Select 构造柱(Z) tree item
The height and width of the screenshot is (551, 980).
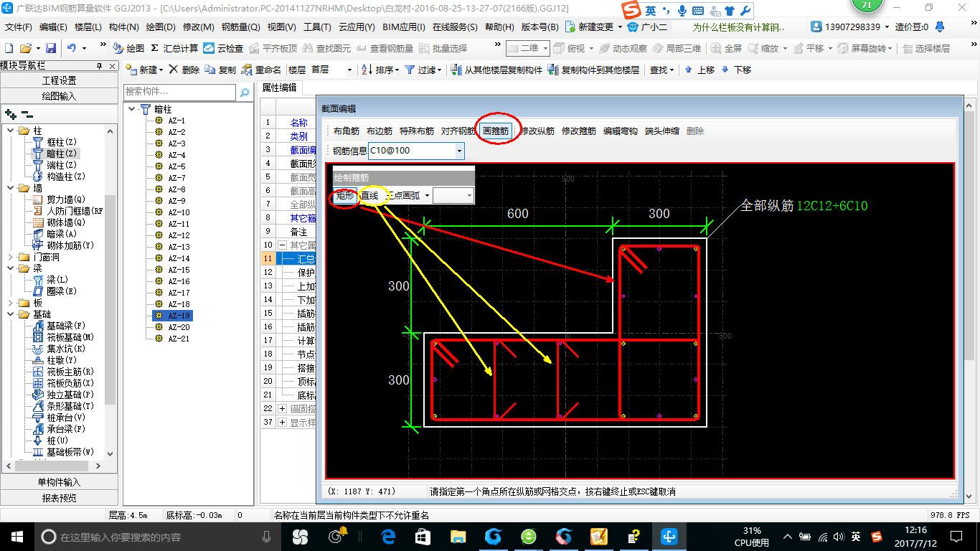(x=59, y=176)
